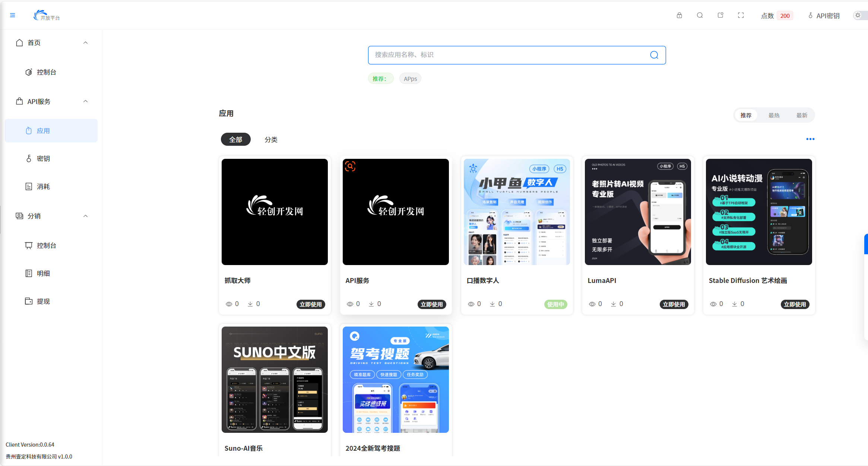
Task: Open the 提现 sidebar item
Action: point(51,301)
